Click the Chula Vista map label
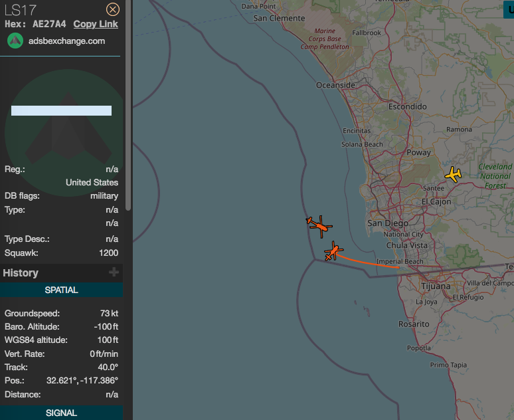514x420 pixels. click(407, 245)
